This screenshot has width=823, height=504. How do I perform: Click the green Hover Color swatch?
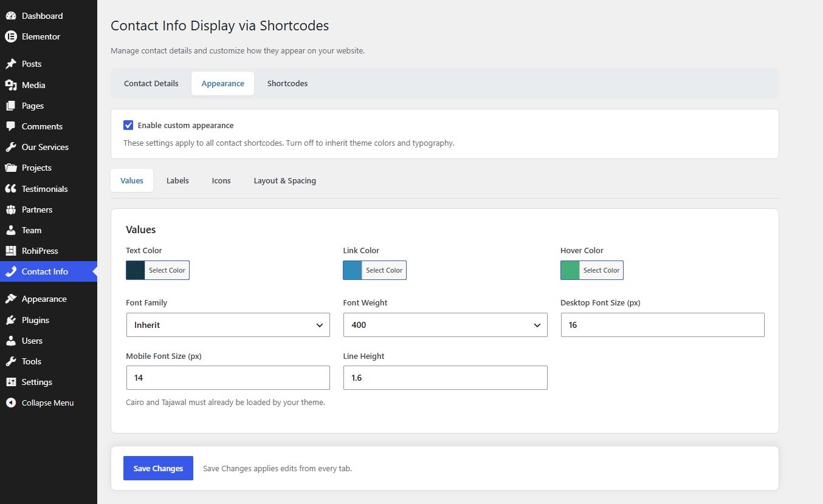point(570,270)
